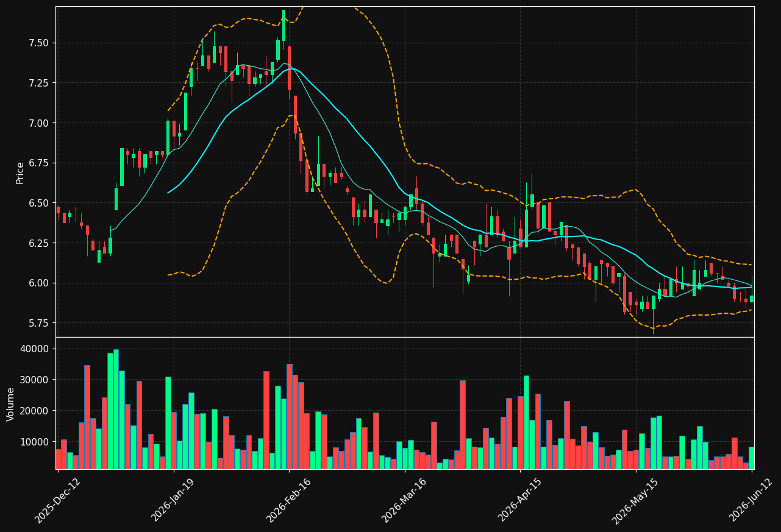781x532 pixels.
Task: Click the 7.00 price axis value
Action: (39, 123)
